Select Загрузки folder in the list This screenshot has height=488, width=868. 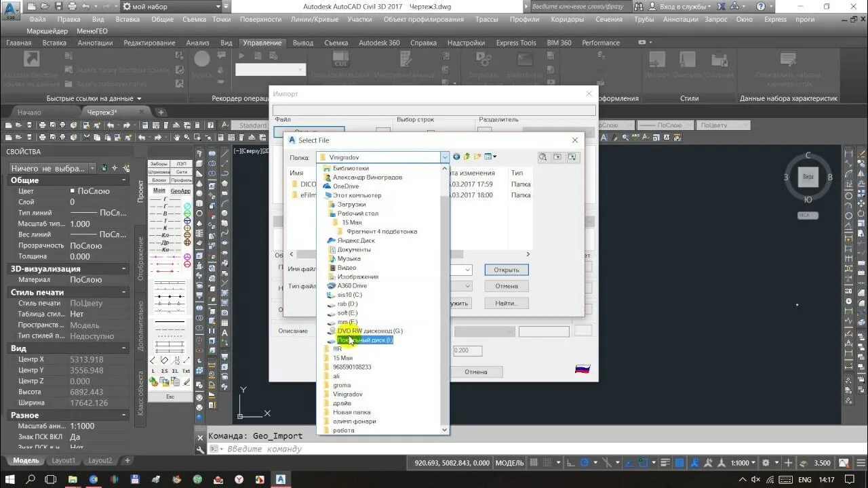pyautogui.click(x=352, y=204)
